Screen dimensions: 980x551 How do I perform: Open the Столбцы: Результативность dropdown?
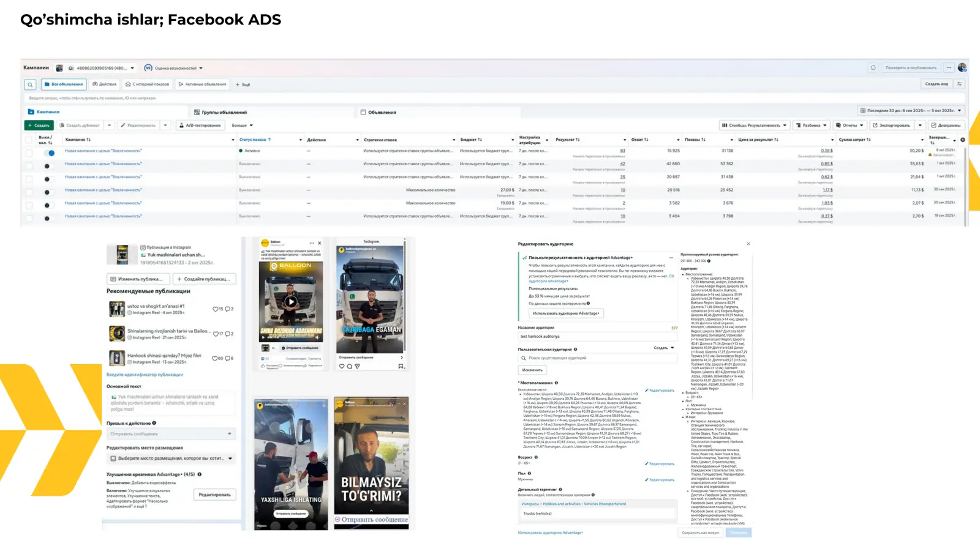(754, 126)
